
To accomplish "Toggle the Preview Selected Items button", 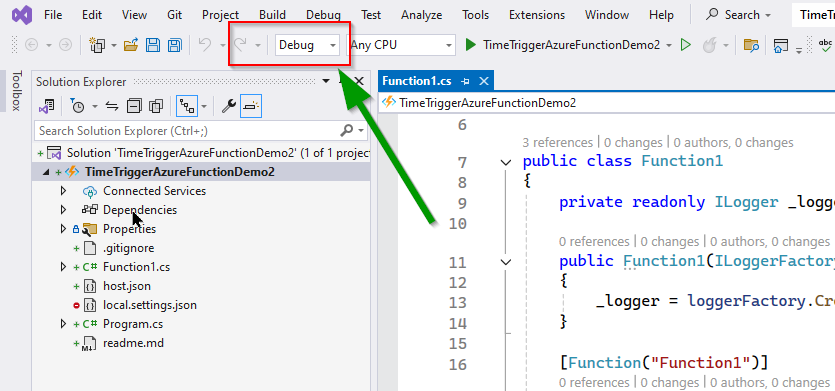I will click(251, 107).
